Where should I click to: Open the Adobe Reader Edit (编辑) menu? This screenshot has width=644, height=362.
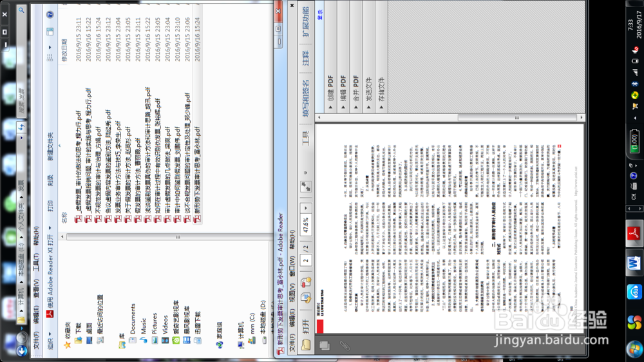coord(292,318)
